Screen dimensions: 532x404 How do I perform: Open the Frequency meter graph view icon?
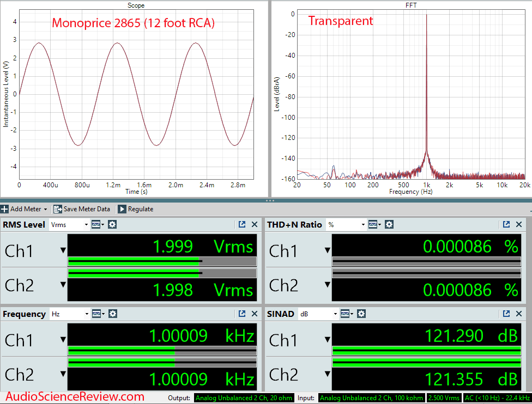[x=98, y=314]
